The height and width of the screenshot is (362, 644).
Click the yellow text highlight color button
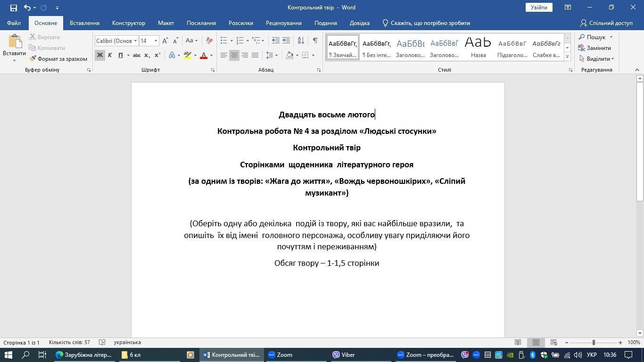pyautogui.click(x=188, y=55)
